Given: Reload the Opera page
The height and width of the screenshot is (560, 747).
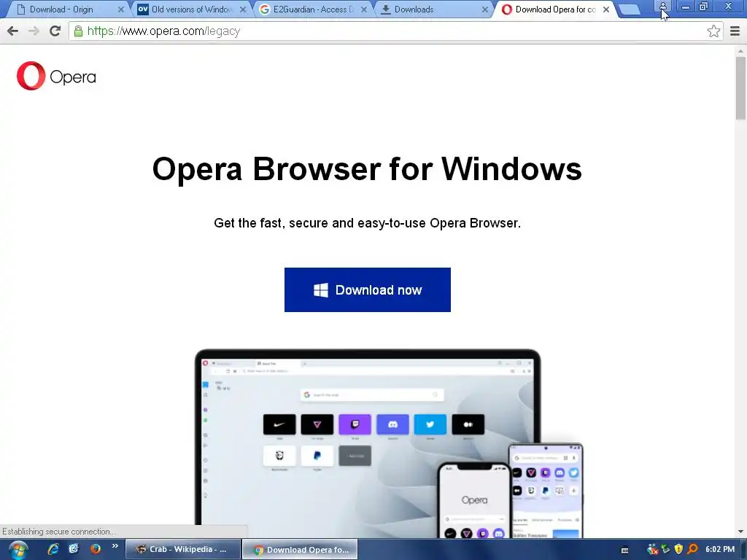Looking at the screenshot, I should pos(55,31).
